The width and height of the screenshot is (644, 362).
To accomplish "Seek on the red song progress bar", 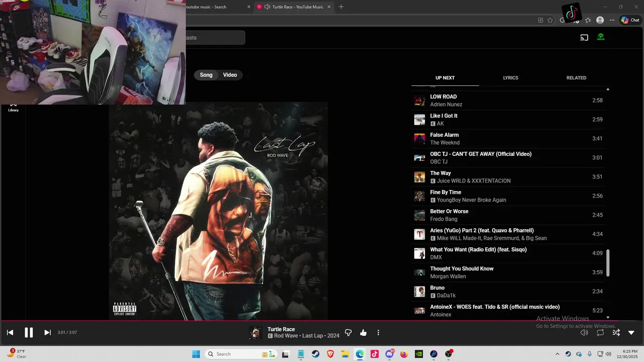I will pyautogui.click(x=322, y=321).
